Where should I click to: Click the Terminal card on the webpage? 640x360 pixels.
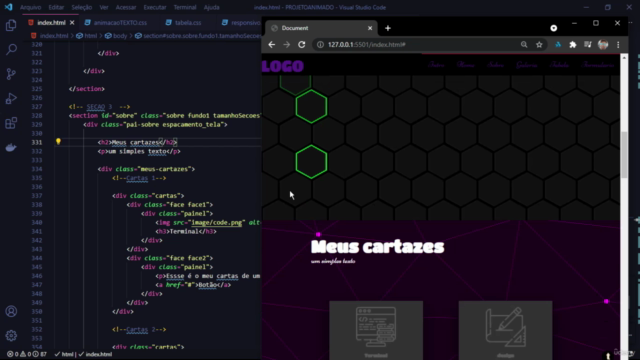coord(376,331)
